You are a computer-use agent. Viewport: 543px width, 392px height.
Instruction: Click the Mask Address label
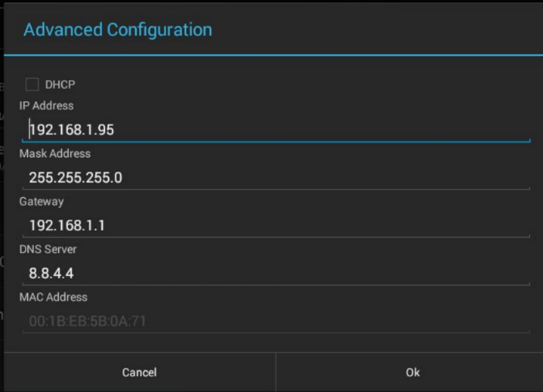point(55,153)
